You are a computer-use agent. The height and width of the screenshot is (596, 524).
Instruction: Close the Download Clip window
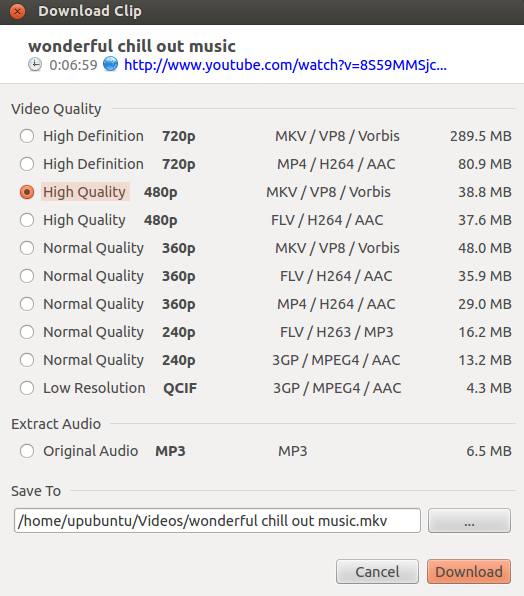pyautogui.click(x=17, y=11)
